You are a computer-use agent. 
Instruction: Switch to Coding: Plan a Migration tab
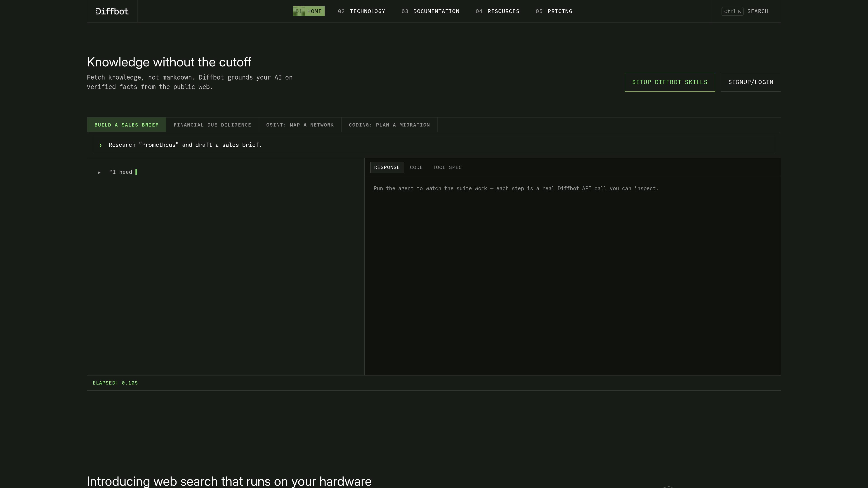point(389,125)
